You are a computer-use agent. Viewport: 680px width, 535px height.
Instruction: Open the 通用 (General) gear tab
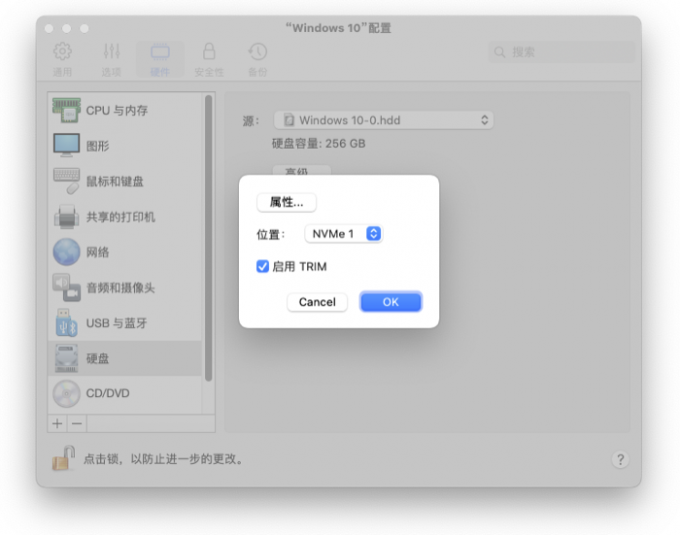62,59
